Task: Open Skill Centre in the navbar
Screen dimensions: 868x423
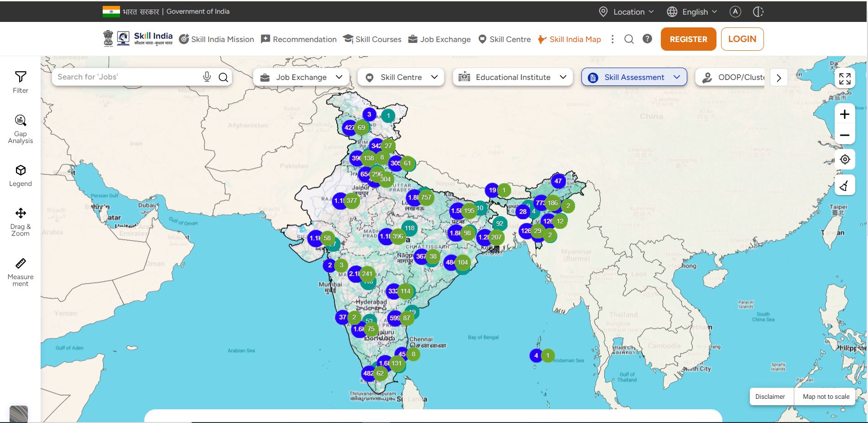Action: click(504, 39)
